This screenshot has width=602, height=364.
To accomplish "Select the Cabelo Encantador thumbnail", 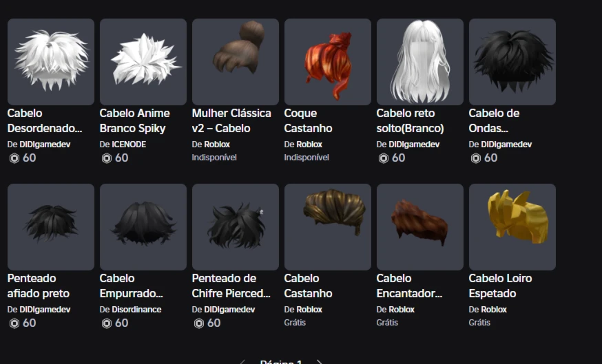I will 420,226.
